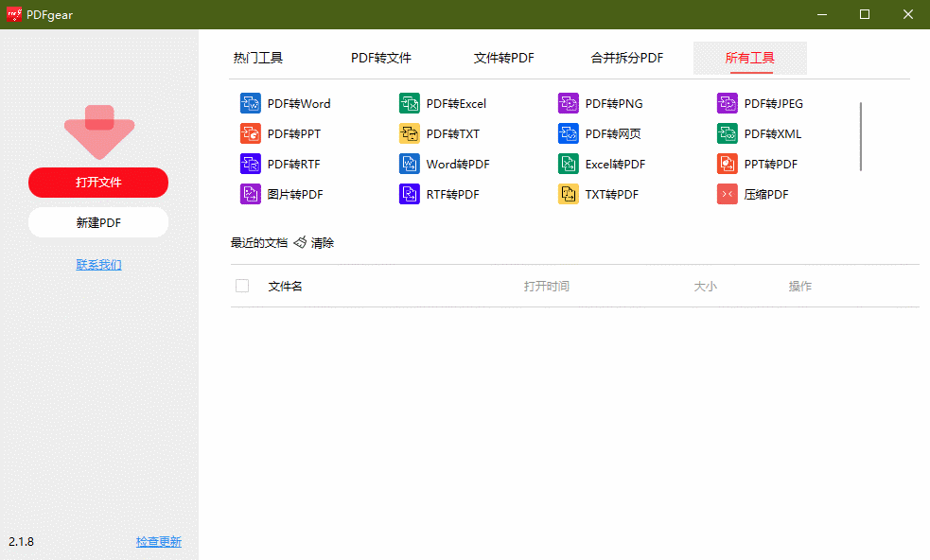
Task: Select the 压缩PDF tool icon
Action: click(x=728, y=194)
